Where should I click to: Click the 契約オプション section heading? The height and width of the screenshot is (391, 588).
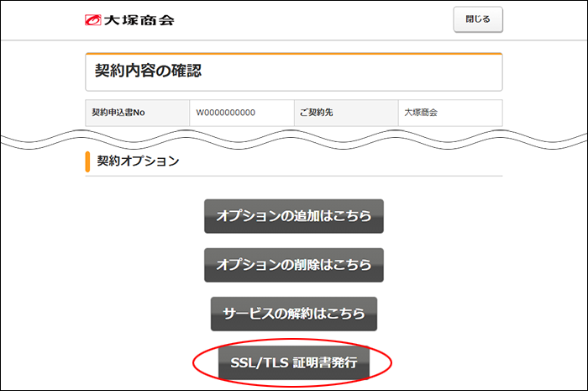pyautogui.click(x=138, y=161)
